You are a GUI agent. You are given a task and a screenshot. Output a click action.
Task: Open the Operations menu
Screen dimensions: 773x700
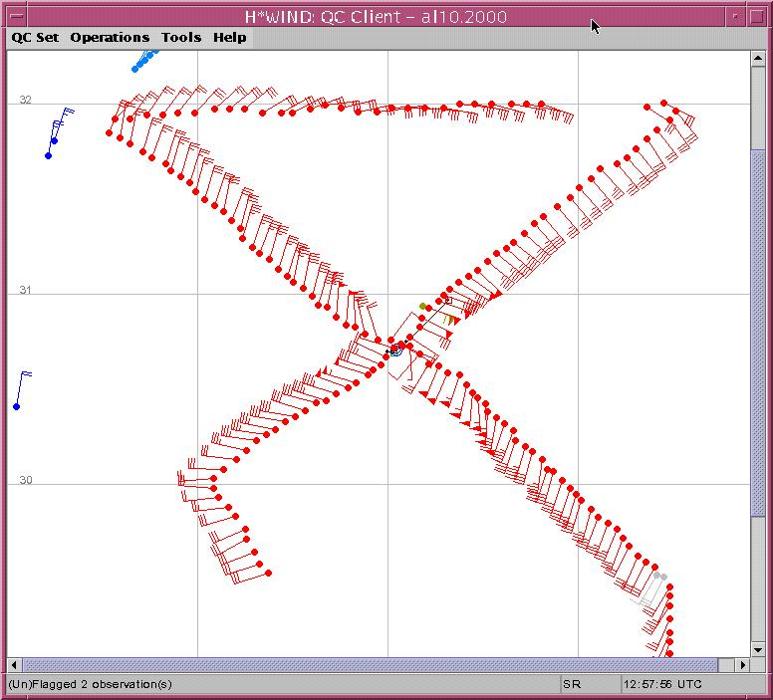(x=110, y=38)
